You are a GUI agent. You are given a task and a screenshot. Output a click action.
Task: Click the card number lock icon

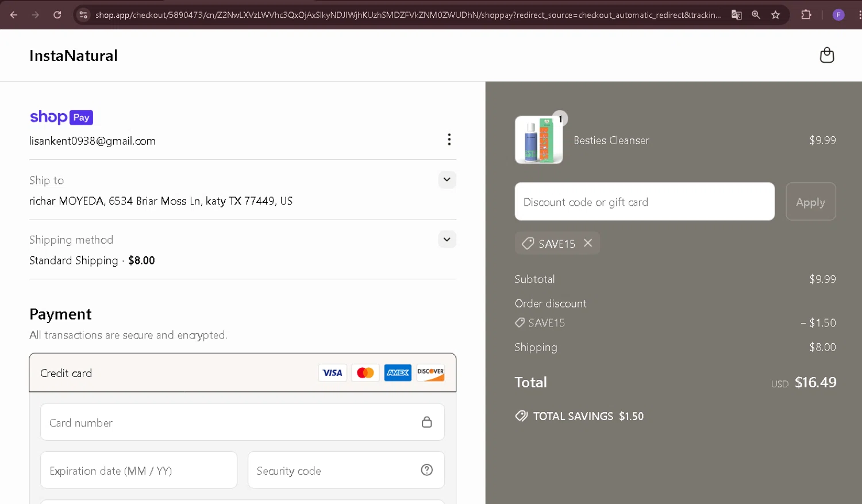tap(427, 422)
